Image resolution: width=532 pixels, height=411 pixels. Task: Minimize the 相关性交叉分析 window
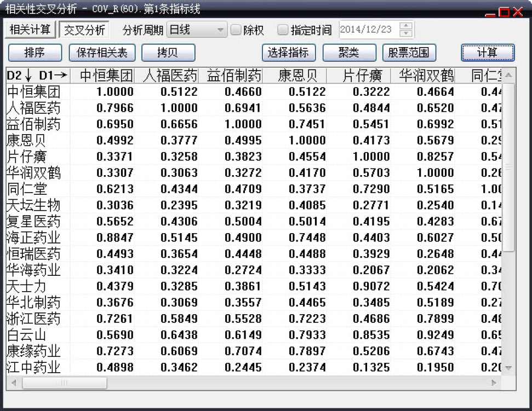coord(490,15)
